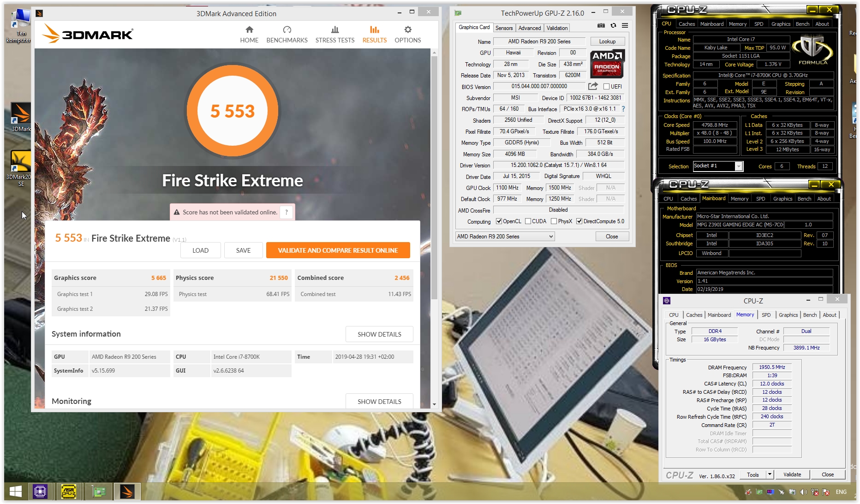Click the GPU-Z refresh icon
This screenshot has width=860, height=504.
point(613,25)
